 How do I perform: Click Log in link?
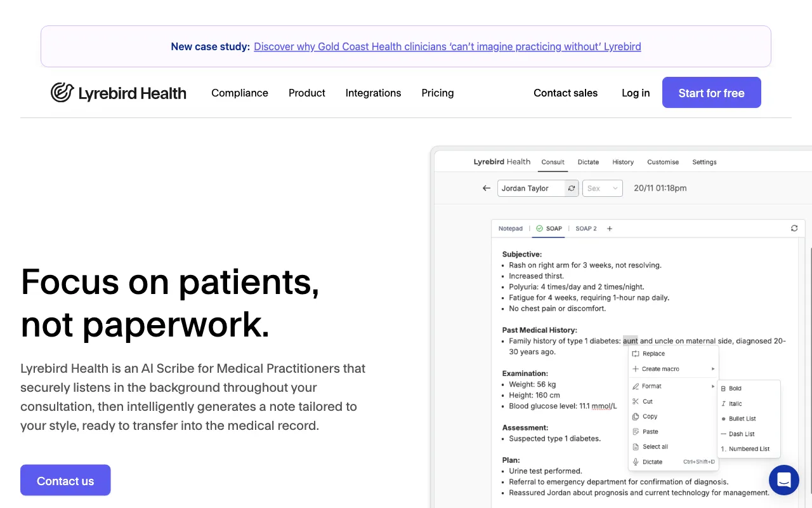(x=636, y=93)
